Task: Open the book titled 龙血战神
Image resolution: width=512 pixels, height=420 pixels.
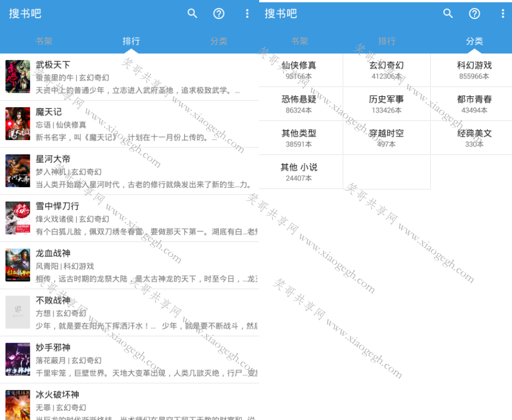Action: (53, 253)
